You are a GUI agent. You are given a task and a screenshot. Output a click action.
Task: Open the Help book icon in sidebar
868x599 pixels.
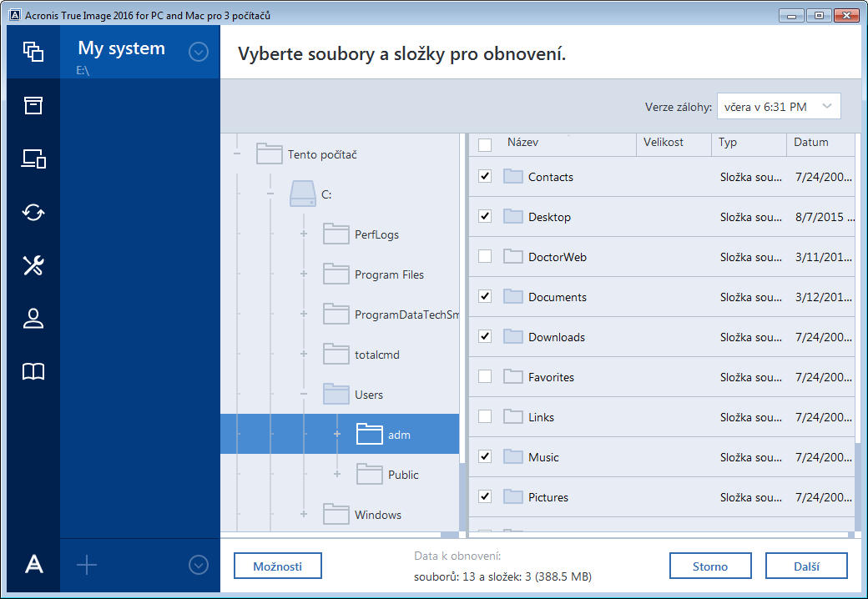(x=33, y=372)
